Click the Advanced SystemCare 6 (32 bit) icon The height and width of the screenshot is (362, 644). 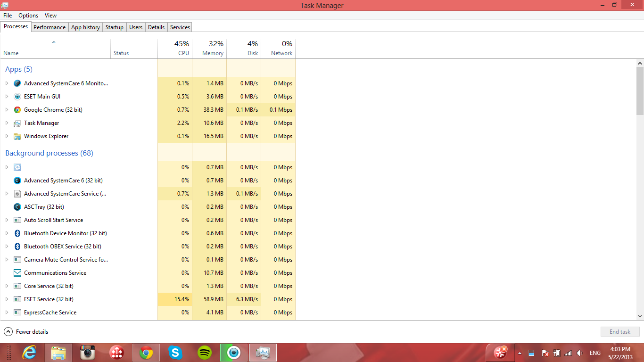coord(17,181)
